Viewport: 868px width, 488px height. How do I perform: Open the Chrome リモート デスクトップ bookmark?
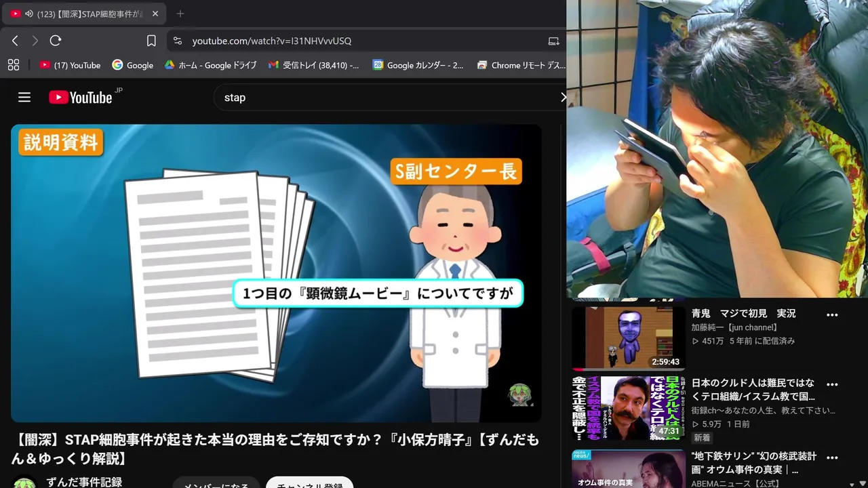pyautogui.click(x=521, y=65)
